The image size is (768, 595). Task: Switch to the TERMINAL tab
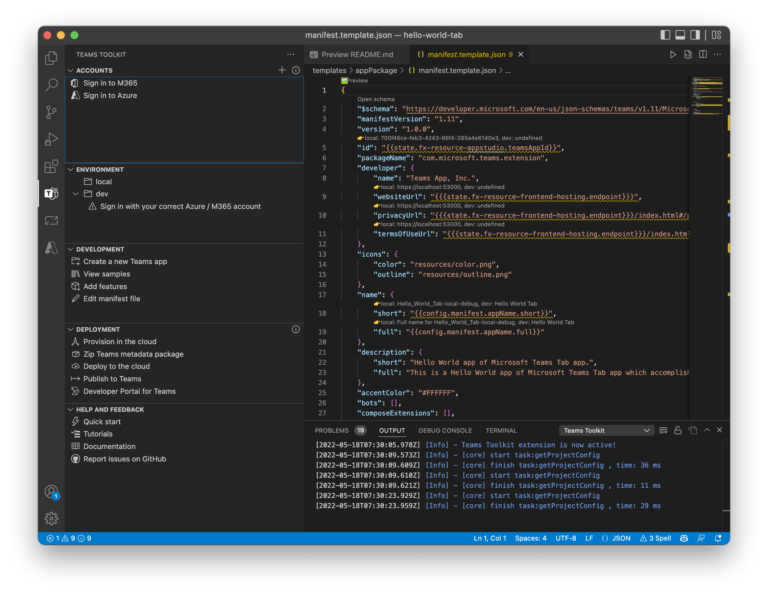point(501,430)
